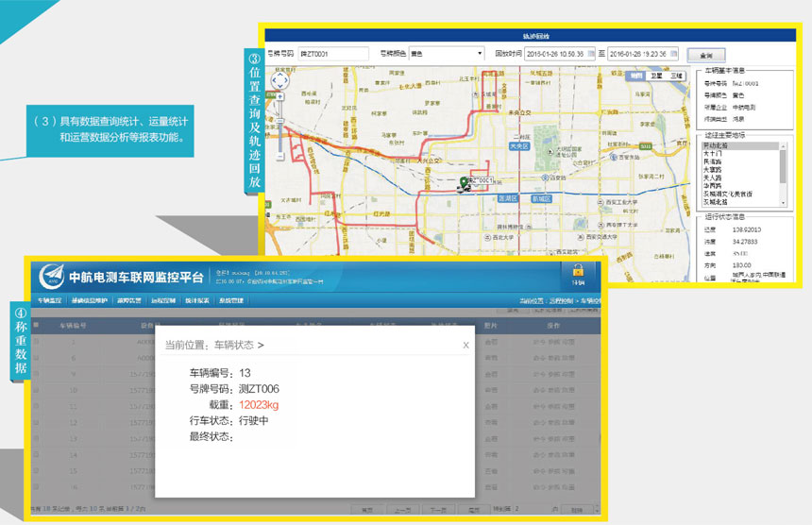Click the longitude value 108.92010
812x525 pixels.
click(x=746, y=229)
